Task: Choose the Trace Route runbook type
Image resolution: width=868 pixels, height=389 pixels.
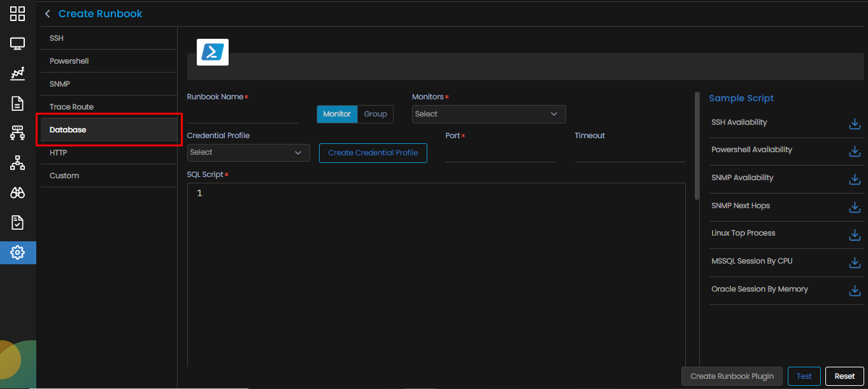Action: [71, 107]
